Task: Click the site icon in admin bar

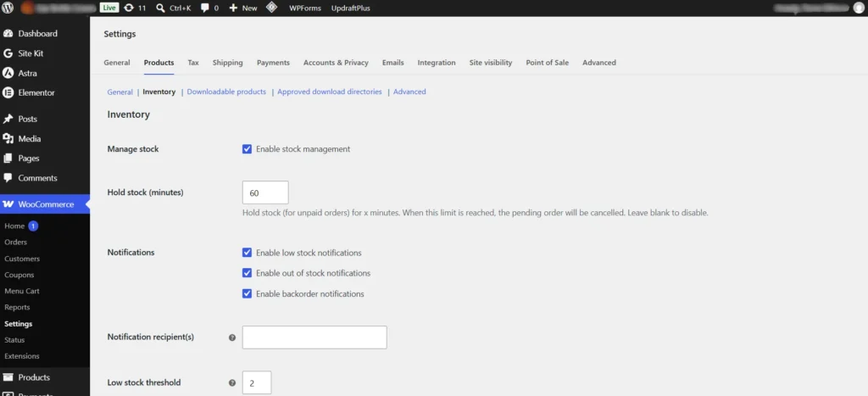Action: (26, 8)
